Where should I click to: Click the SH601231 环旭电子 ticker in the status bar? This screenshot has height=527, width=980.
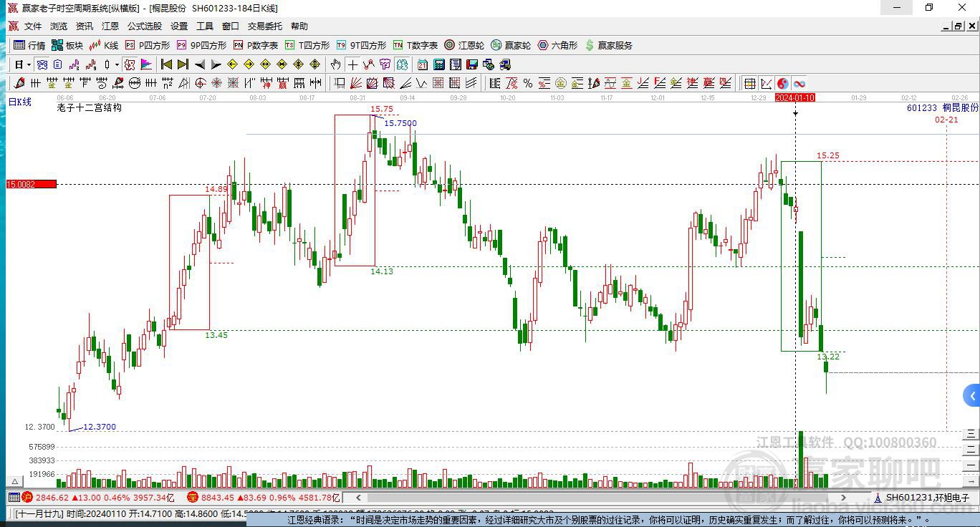pos(928,498)
